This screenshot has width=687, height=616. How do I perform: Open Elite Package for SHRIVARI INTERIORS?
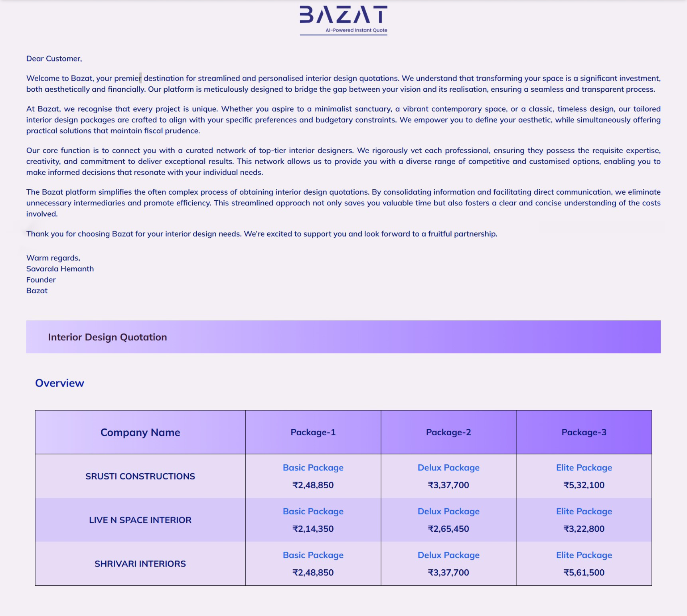click(x=584, y=555)
